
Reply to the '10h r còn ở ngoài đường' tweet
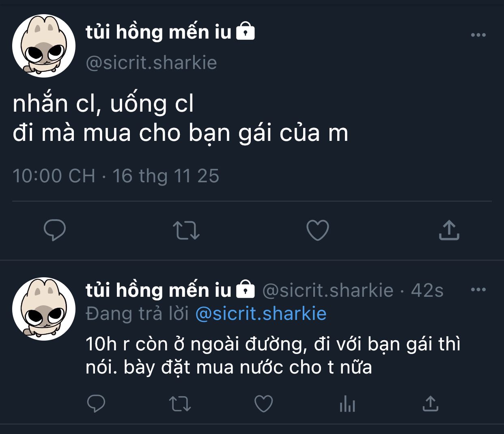96,404
